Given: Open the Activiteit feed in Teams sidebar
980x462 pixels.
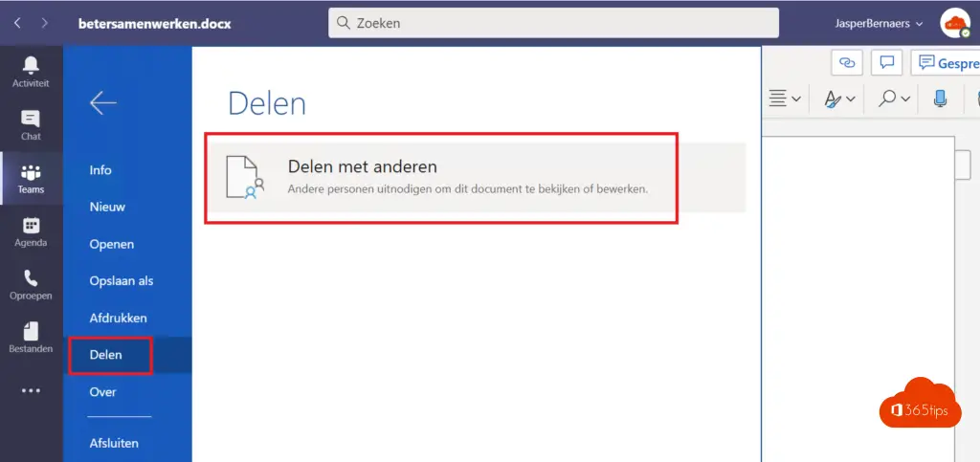Looking at the screenshot, I should point(31,72).
